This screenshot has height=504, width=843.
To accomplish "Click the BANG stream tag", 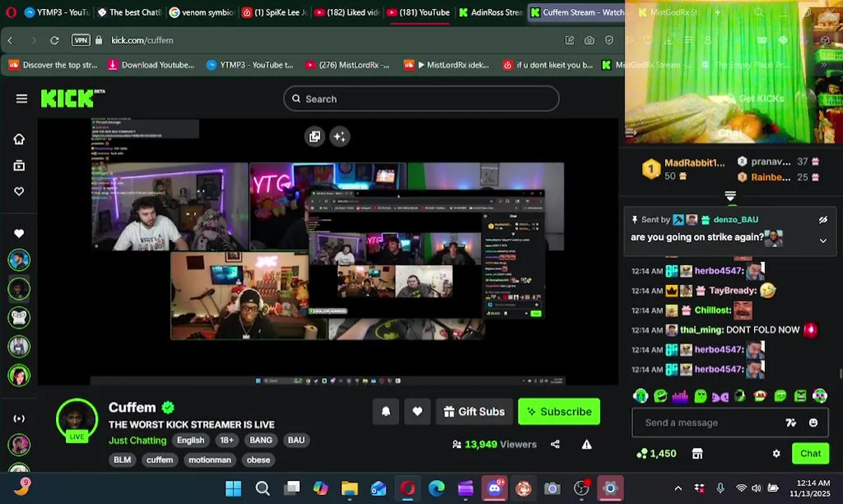I will coord(260,440).
